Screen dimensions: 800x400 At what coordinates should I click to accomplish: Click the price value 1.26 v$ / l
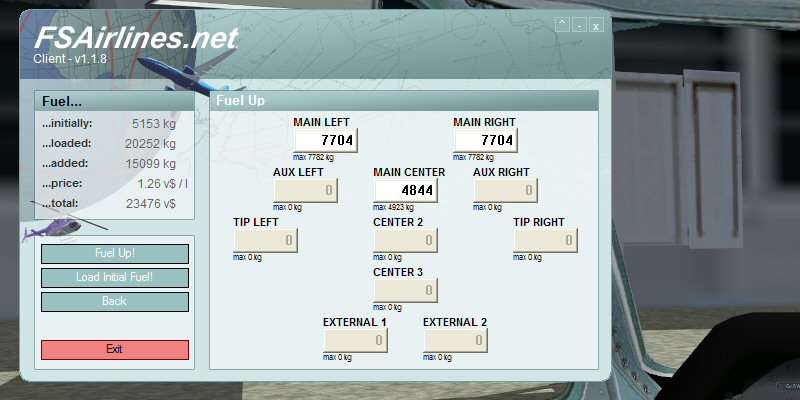point(162,184)
